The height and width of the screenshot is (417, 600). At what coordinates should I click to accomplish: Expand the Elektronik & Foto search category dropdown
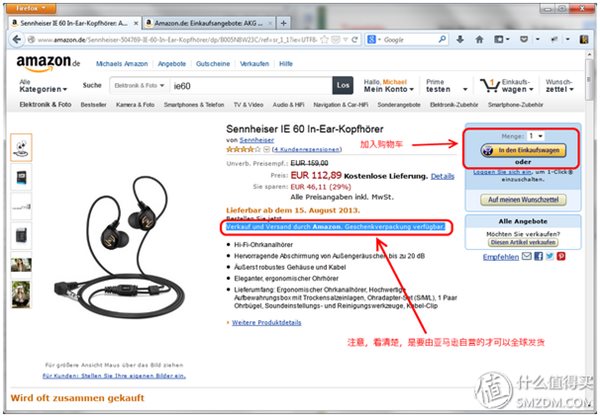139,86
